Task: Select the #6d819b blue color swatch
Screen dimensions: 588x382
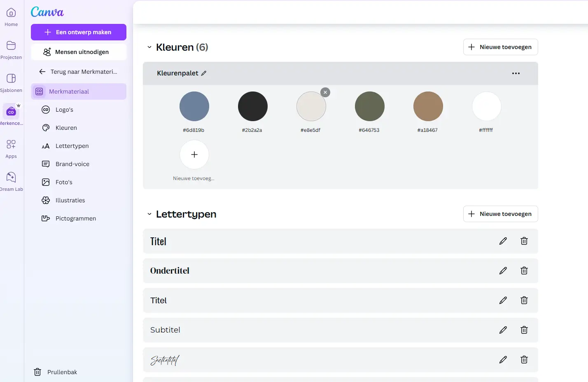Action: coord(194,106)
